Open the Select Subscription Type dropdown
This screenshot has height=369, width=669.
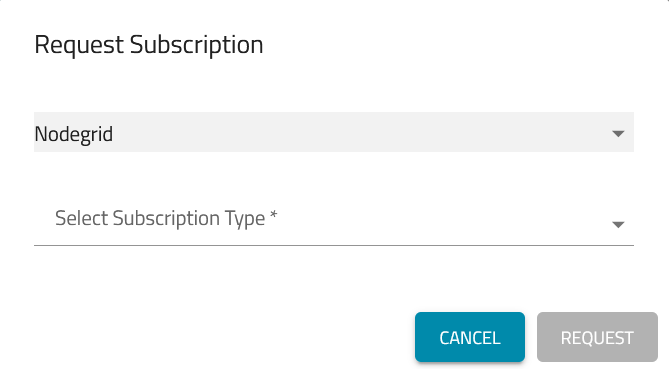[334, 221]
